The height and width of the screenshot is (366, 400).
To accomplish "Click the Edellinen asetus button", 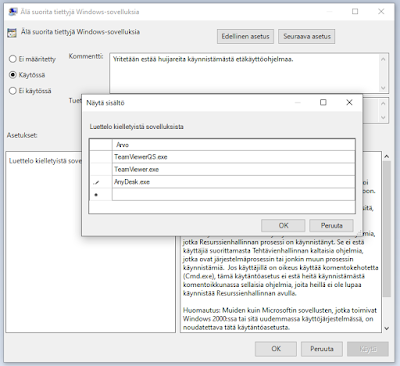I will tap(245, 36).
